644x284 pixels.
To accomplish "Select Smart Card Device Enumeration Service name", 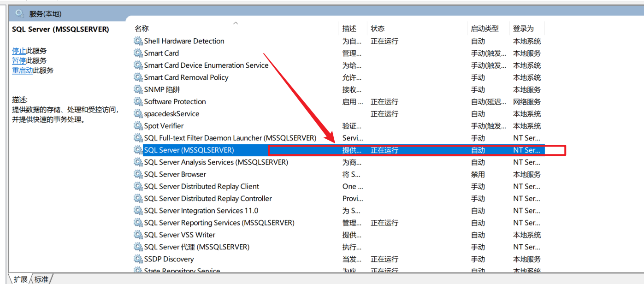I will [206, 65].
